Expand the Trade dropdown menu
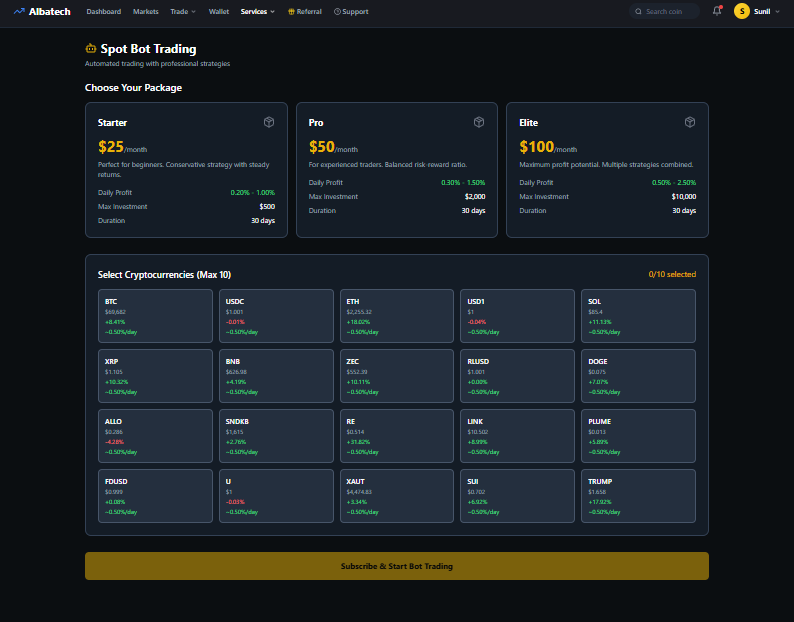 [183, 11]
